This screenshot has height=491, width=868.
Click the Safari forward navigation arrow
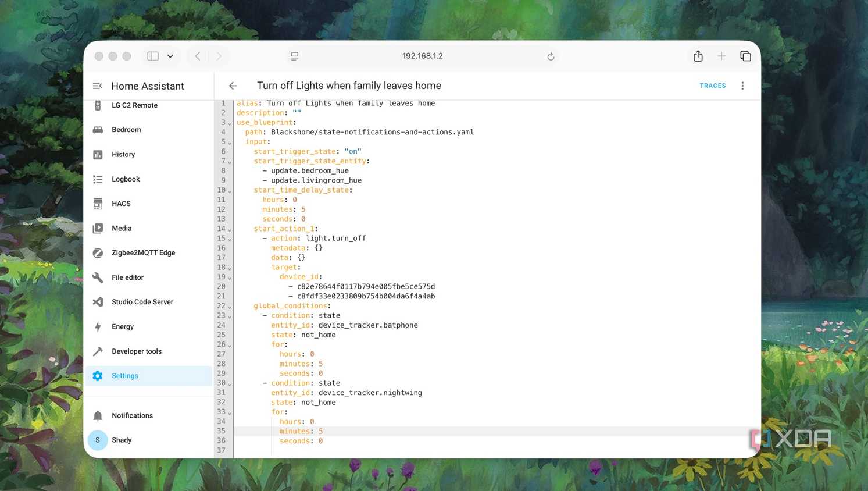click(x=219, y=56)
